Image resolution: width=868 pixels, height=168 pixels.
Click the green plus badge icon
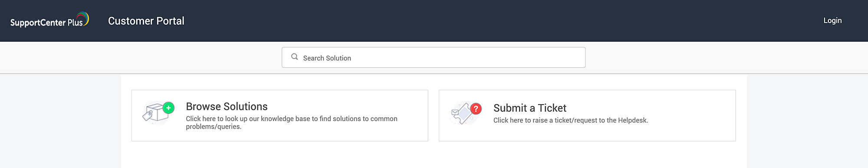(168, 108)
